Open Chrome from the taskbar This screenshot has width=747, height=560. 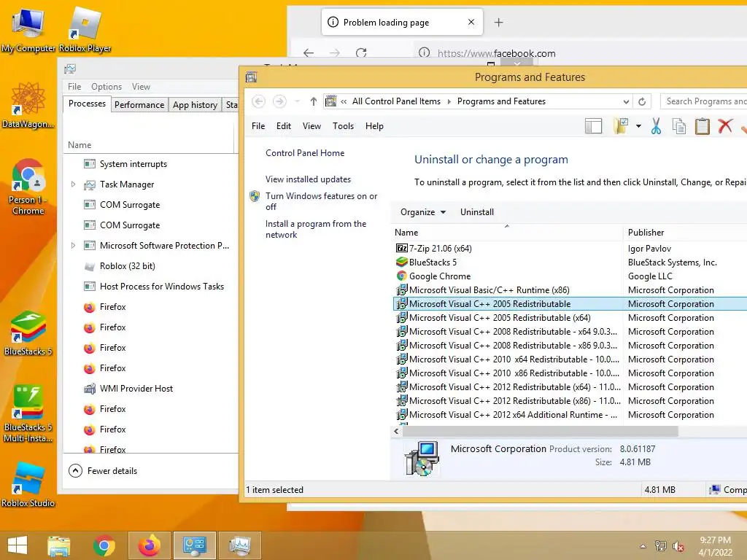(104, 545)
